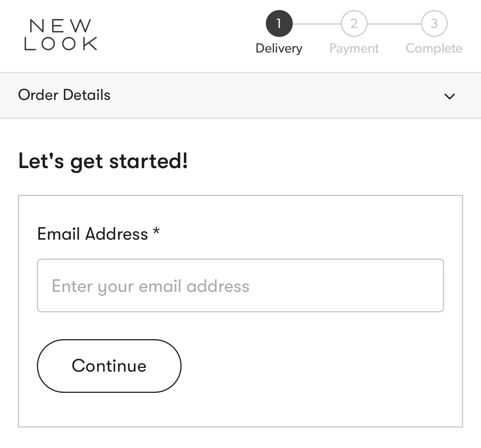The height and width of the screenshot is (448, 481).
Task: Click the required asterisk beside Email Address
Action: [x=157, y=232]
